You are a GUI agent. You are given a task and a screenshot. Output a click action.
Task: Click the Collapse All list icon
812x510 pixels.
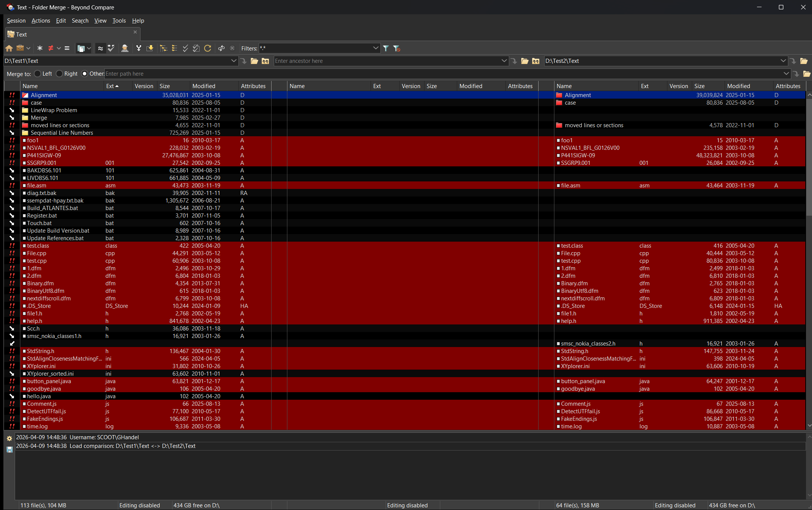pyautogui.click(x=174, y=48)
